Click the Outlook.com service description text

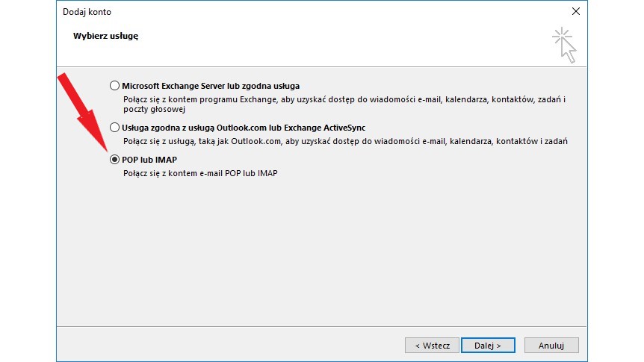[345, 141]
